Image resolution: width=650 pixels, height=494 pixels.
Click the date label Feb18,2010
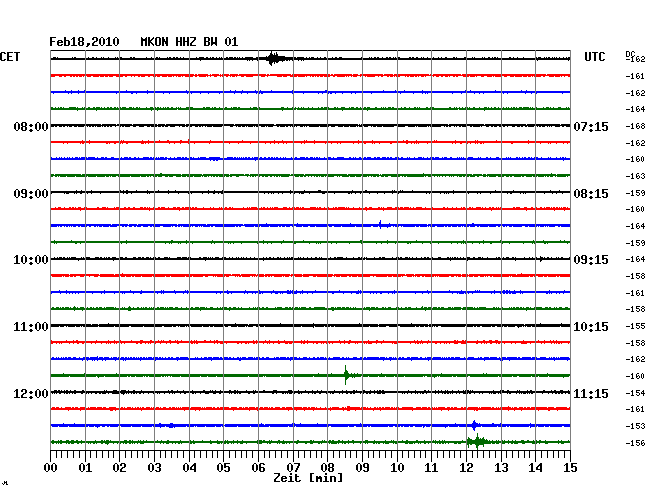pos(84,42)
